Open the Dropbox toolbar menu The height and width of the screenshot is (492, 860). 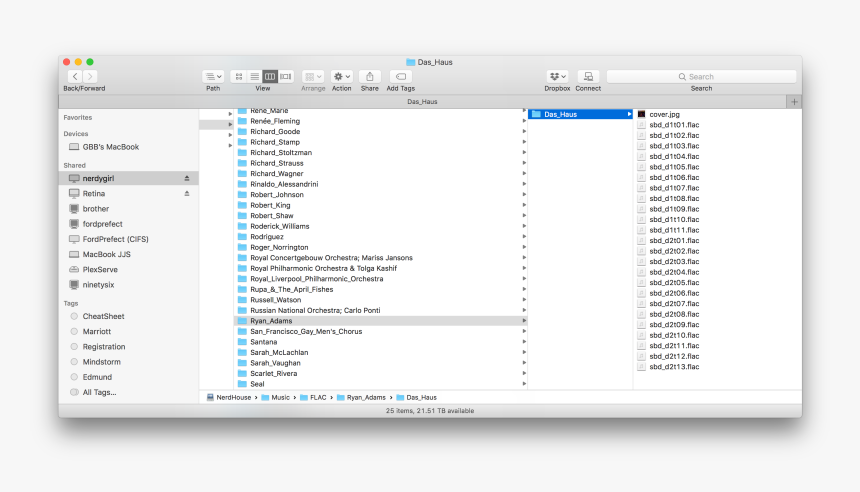pos(557,77)
